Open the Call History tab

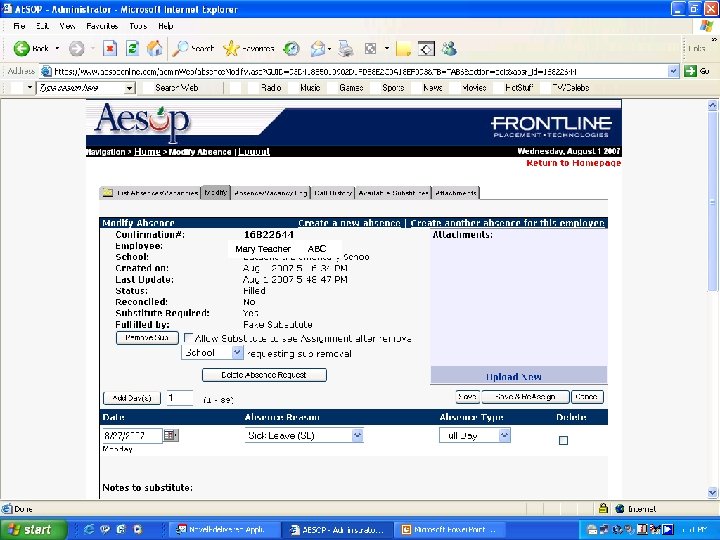pyautogui.click(x=333, y=193)
